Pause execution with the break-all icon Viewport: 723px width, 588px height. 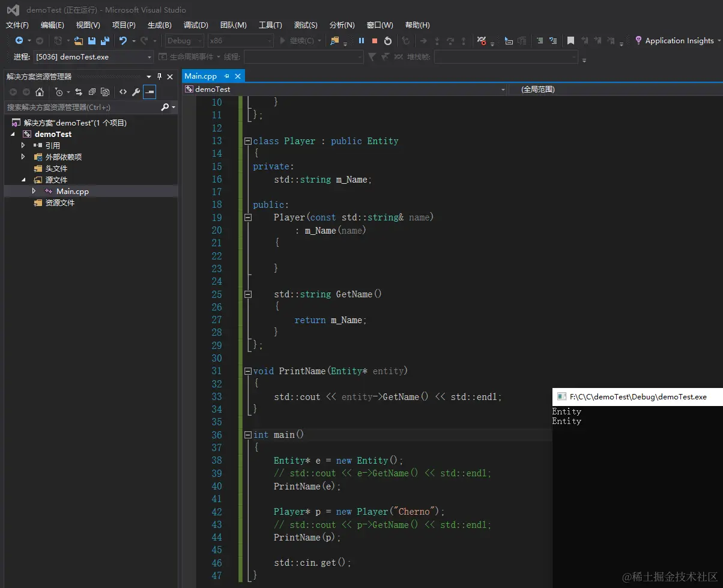pos(361,41)
